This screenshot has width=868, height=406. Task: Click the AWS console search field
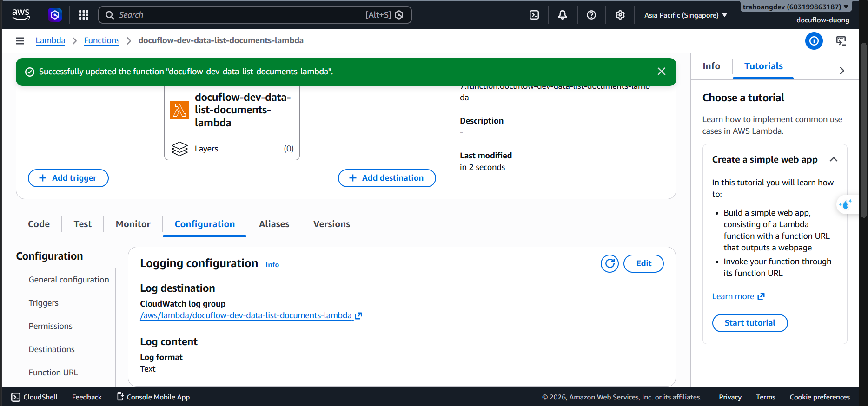coord(255,15)
